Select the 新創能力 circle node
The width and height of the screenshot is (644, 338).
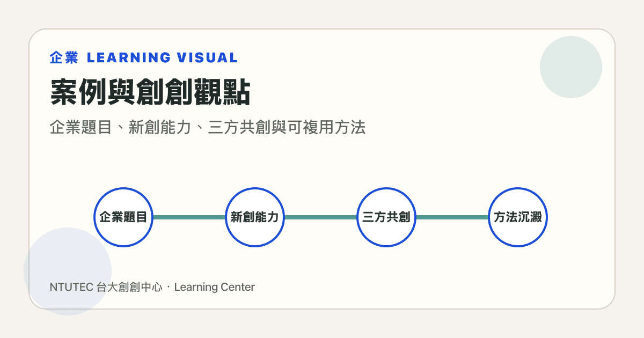pos(255,217)
